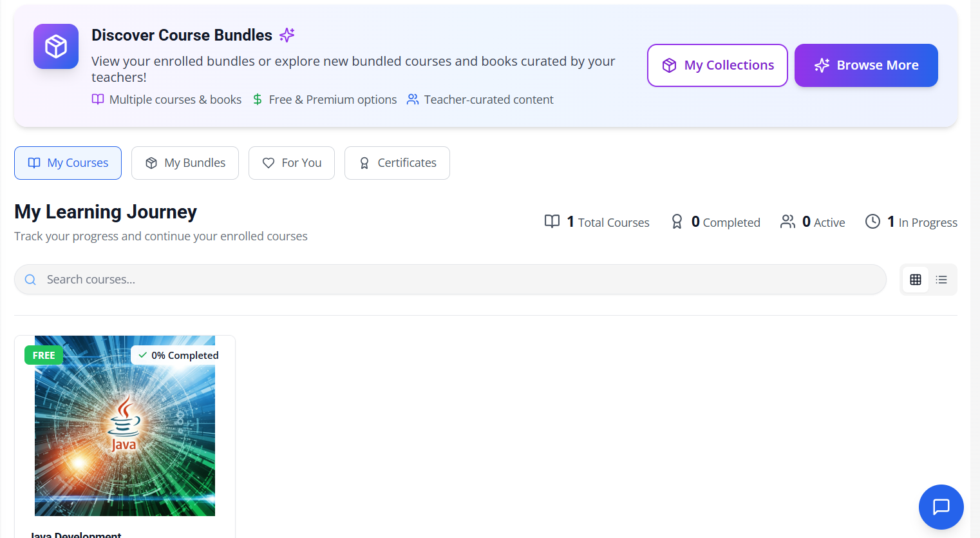Switch to the My Bundles tab
Viewport: 980px width, 538px height.
[185, 162]
